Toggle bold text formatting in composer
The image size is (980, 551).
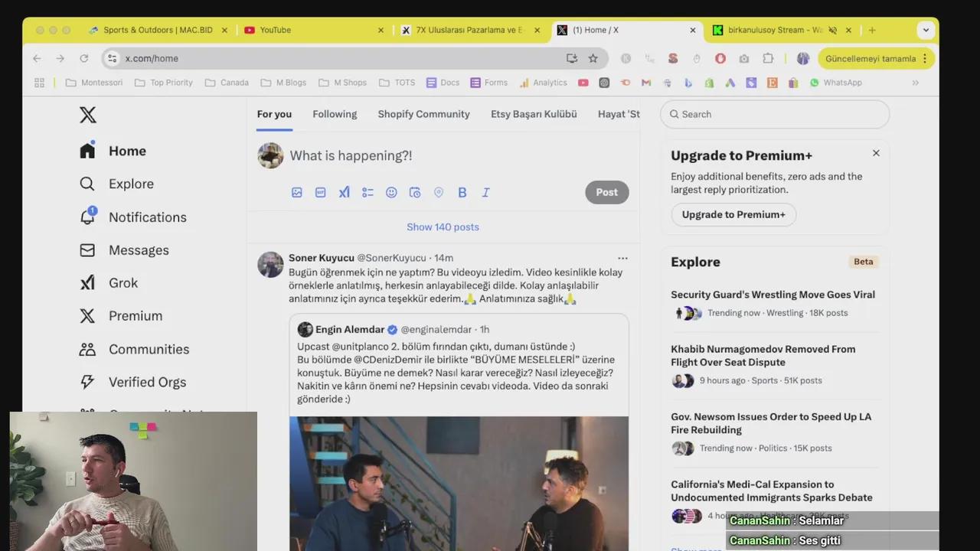tap(462, 192)
